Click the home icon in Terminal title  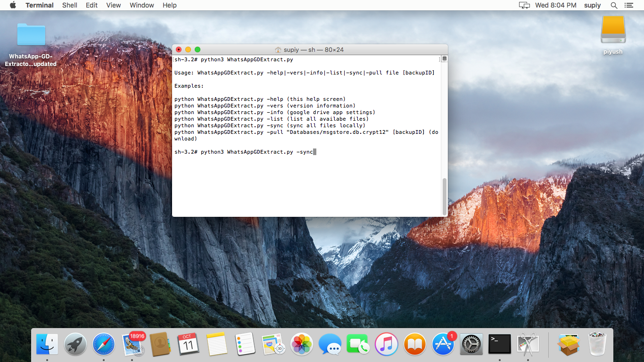click(278, 49)
